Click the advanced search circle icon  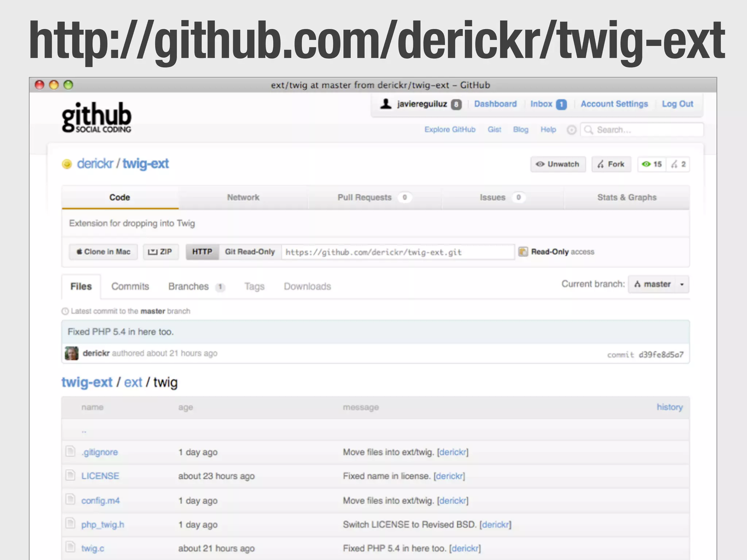tap(572, 130)
